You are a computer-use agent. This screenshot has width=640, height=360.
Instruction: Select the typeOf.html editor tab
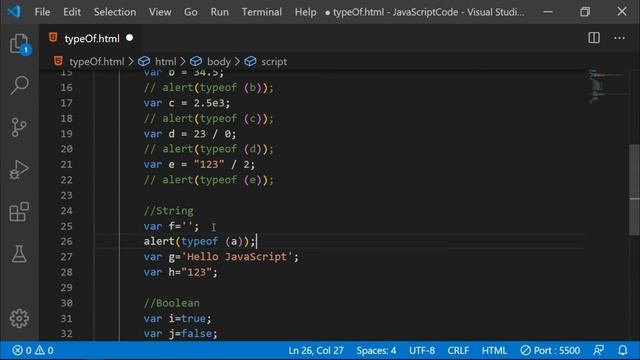coord(91,38)
